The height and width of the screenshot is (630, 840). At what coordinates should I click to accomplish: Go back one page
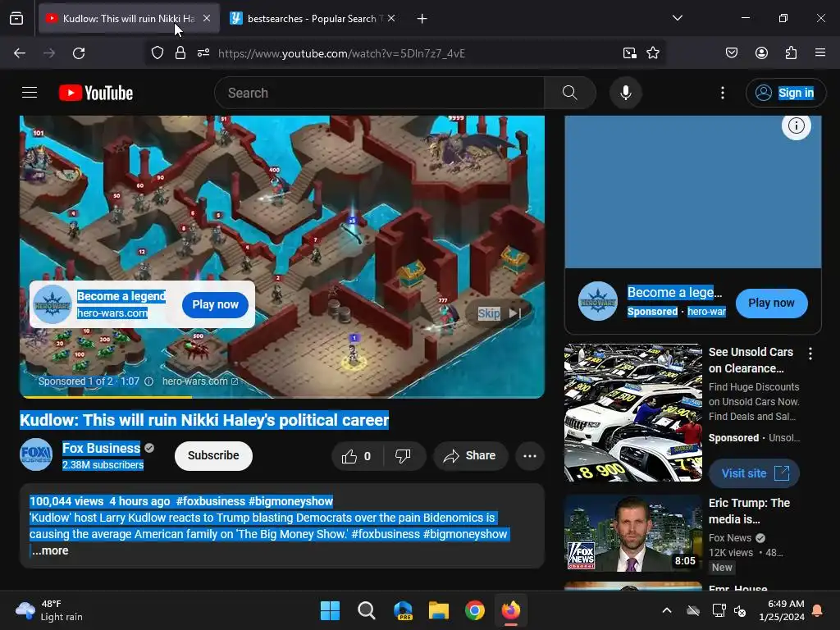[x=20, y=53]
